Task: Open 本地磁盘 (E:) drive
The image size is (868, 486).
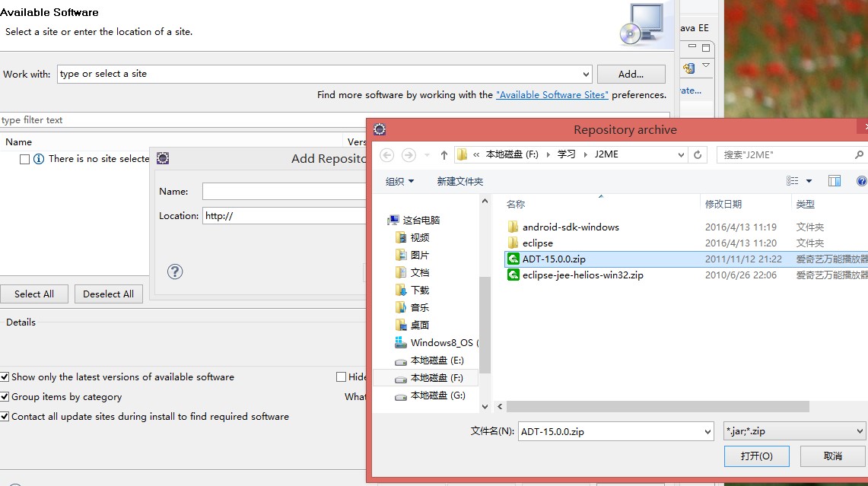Action: click(x=430, y=361)
